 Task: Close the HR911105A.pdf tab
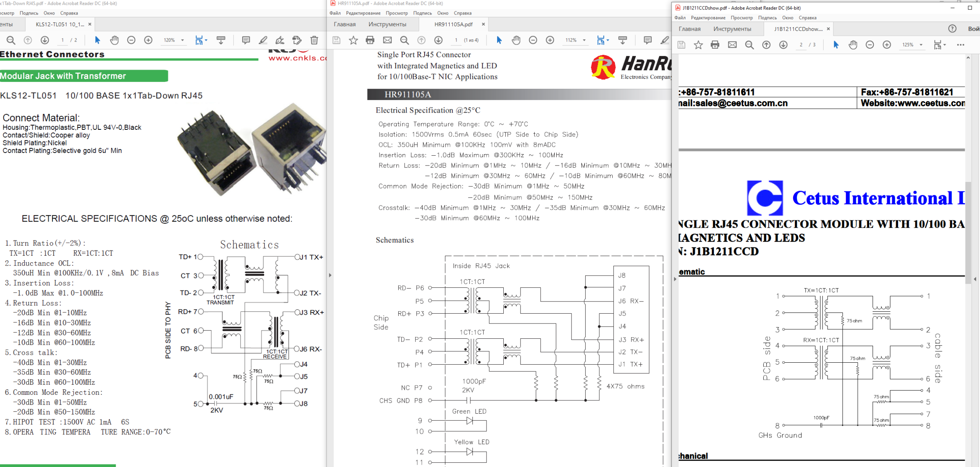483,24
